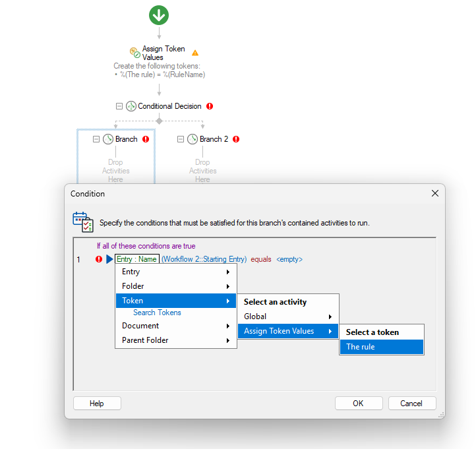
Task: Click the dialog resize grip corner
Action: tap(442, 415)
